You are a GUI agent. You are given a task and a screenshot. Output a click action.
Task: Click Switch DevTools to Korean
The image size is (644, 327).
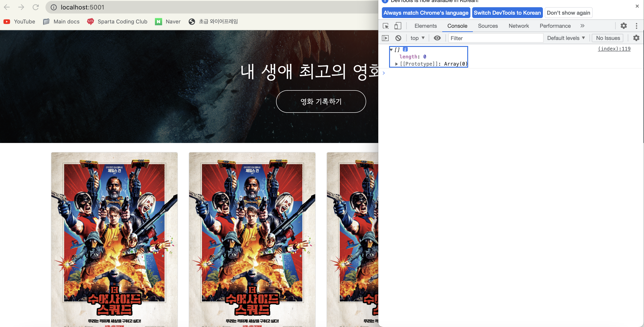click(x=507, y=13)
